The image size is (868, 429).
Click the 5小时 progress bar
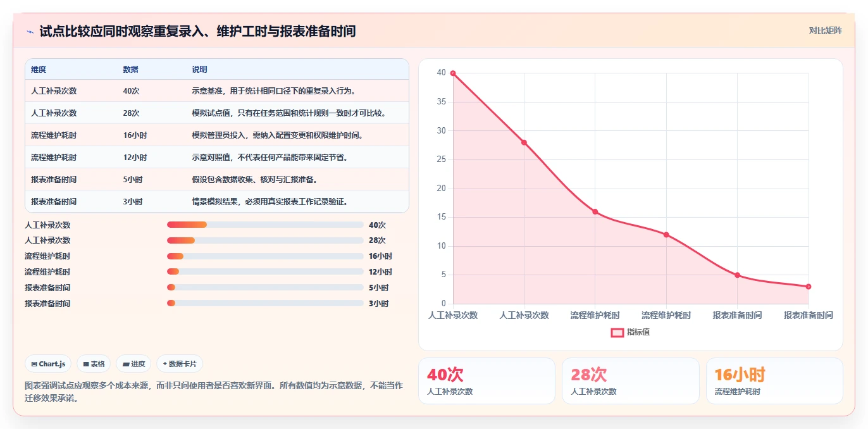coord(265,287)
